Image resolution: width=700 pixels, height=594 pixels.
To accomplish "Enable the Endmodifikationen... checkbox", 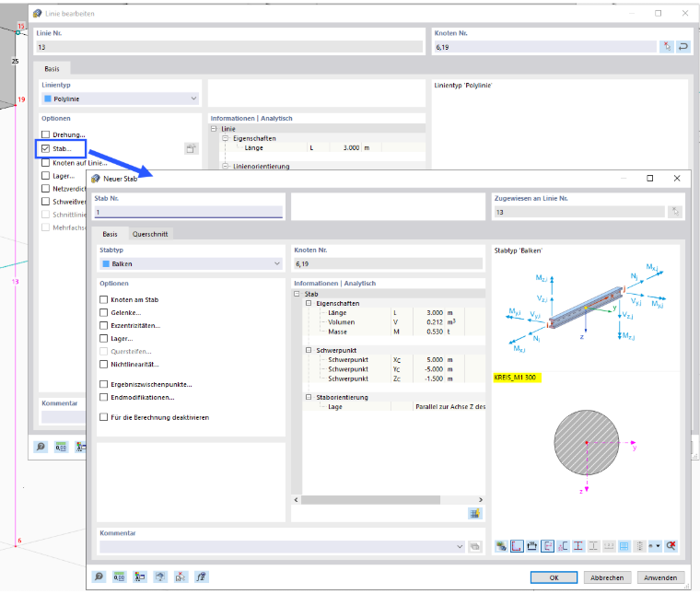I will coord(103,397).
